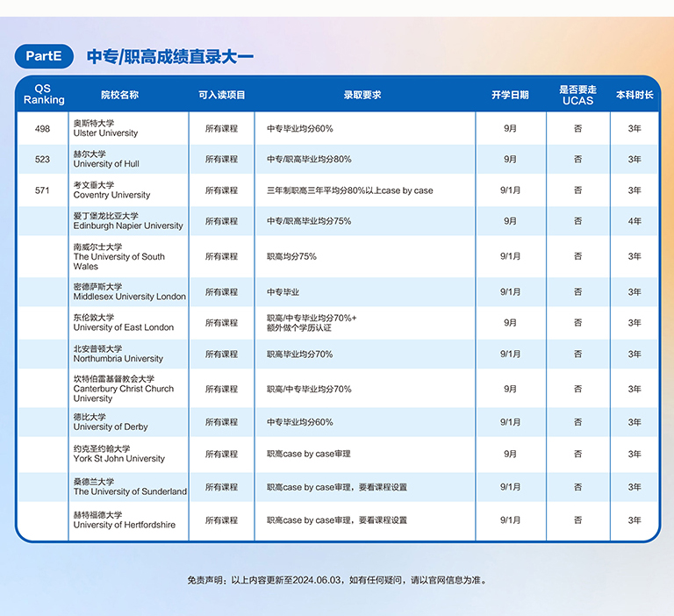Screen dimensions: 674x616
Task: Click the 开学日期 column header
Action: click(x=510, y=95)
